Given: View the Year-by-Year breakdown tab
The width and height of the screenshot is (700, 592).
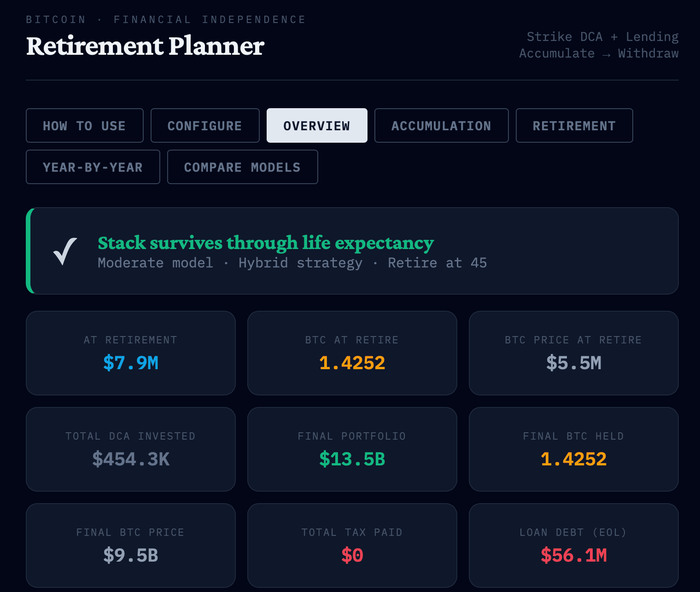Looking at the screenshot, I should [93, 167].
